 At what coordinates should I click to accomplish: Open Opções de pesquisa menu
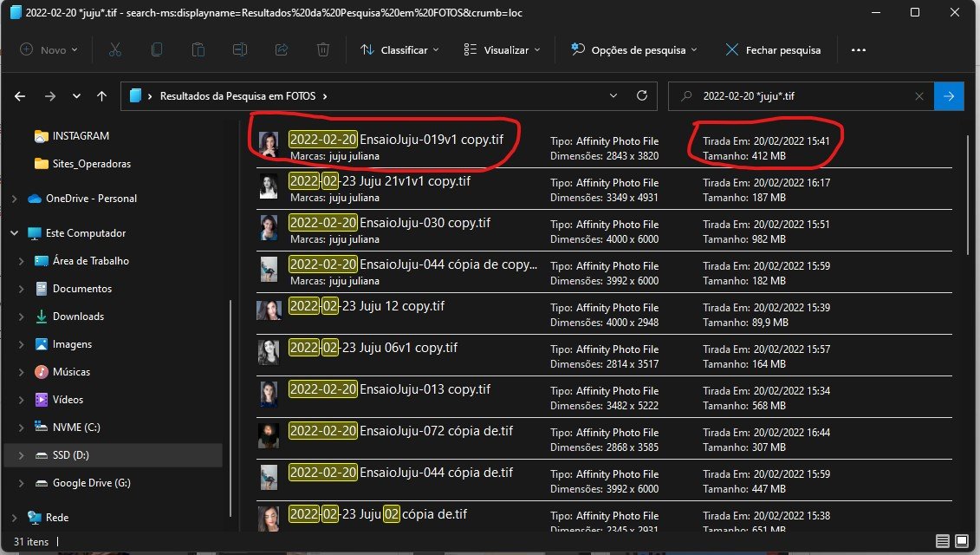click(633, 50)
